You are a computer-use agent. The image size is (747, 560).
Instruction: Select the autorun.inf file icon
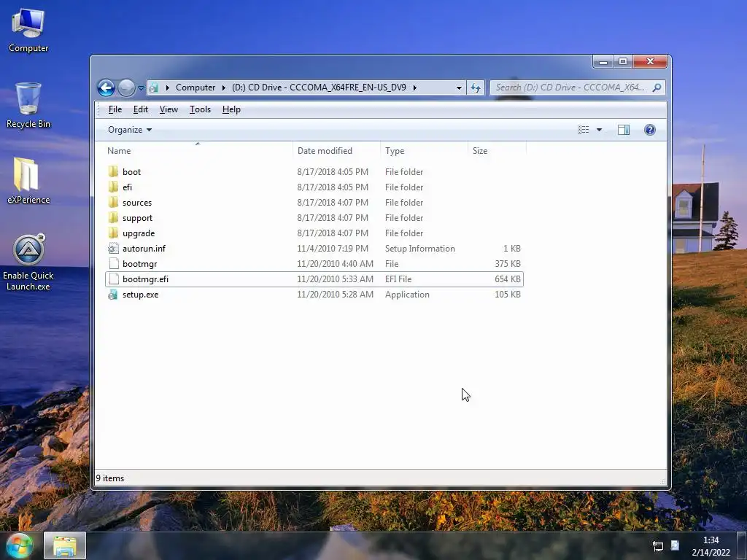113,249
